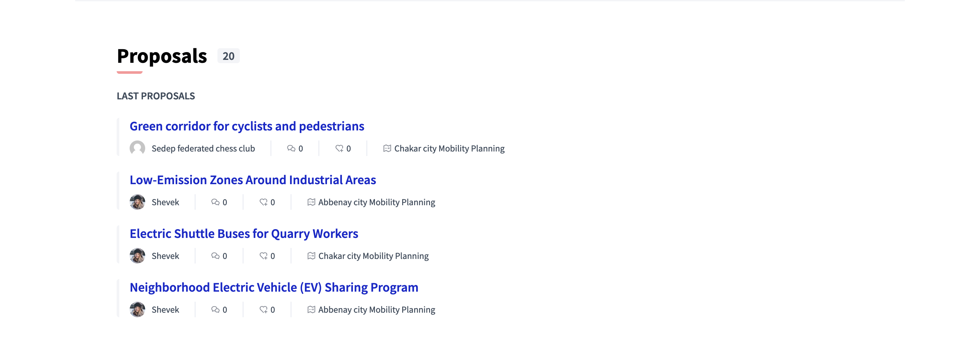Select the Abbenay city Mobility Planning scope link
The height and width of the screenshot is (358, 980).
click(376, 202)
